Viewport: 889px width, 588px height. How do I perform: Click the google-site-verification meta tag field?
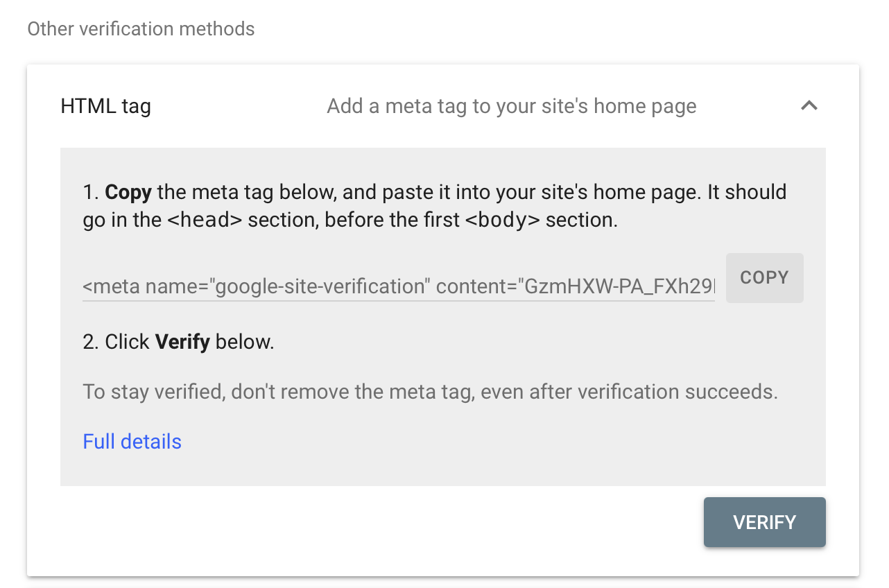click(x=398, y=286)
